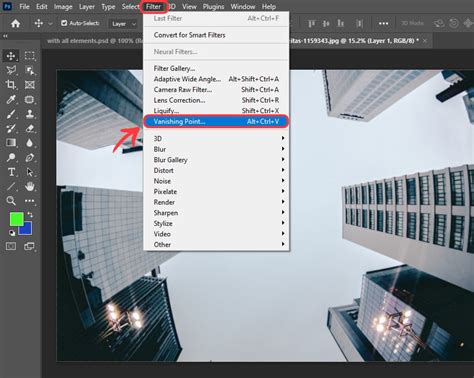474x378 pixels.
Task: Select the Patch healing tool
Action: (x=30, y=99)
